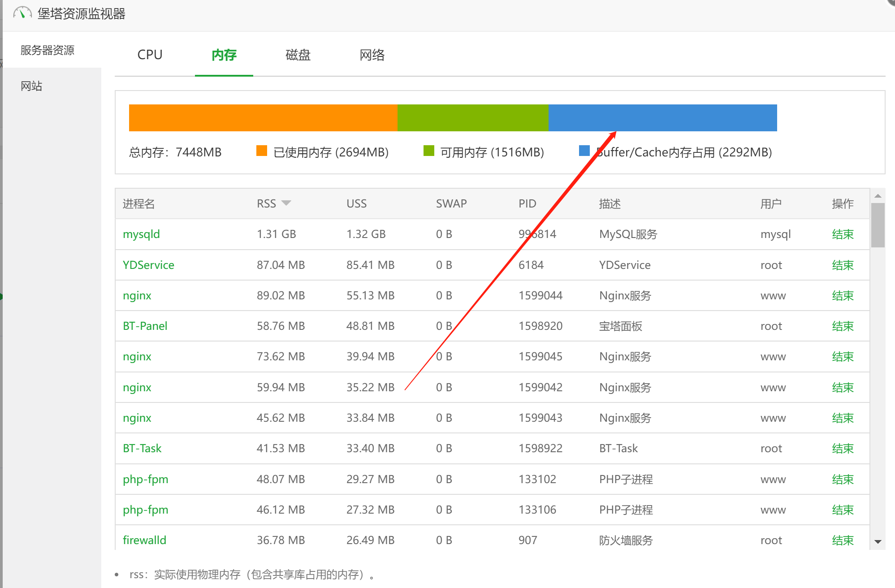
Task: Click the USS value 85.41 MB
Action: click(370, 265)
